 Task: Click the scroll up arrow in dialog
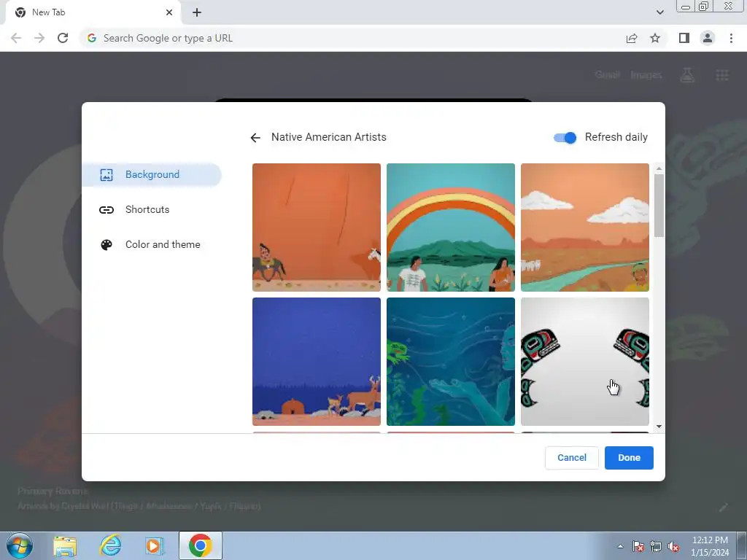click(659, 168)
